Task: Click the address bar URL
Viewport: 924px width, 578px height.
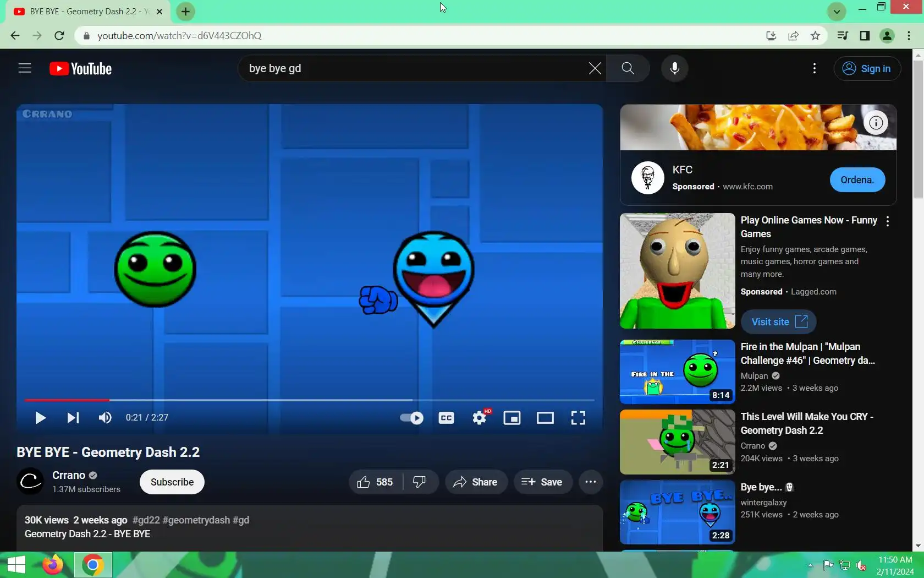Action: coord(179,36)
